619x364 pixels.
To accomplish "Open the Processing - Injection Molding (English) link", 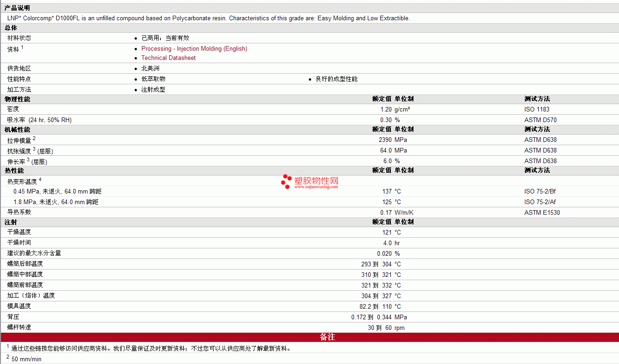I will [194, 49].
